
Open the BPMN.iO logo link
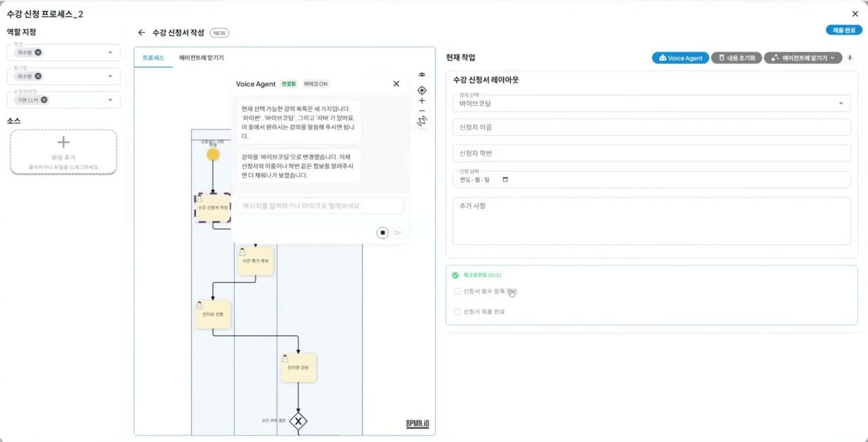(x=417, y=424)
